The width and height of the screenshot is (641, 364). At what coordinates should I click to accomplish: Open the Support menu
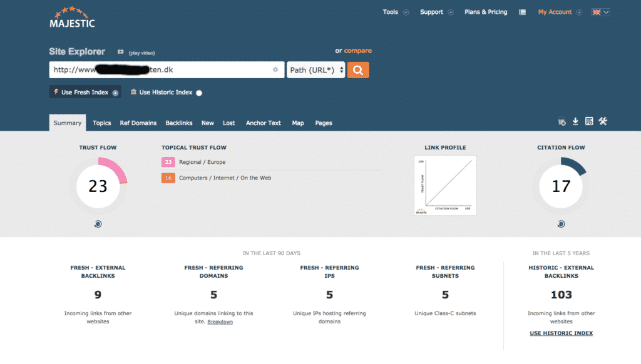pos(432,12)
